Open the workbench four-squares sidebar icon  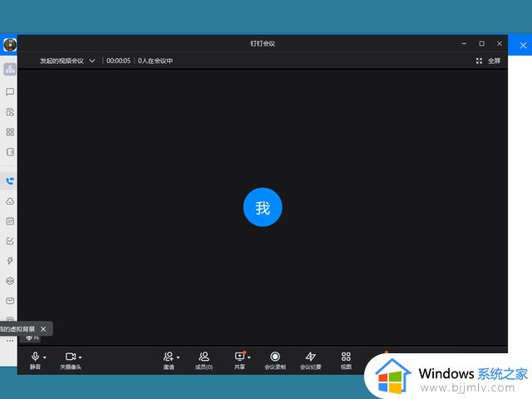[x=10, y=132]
